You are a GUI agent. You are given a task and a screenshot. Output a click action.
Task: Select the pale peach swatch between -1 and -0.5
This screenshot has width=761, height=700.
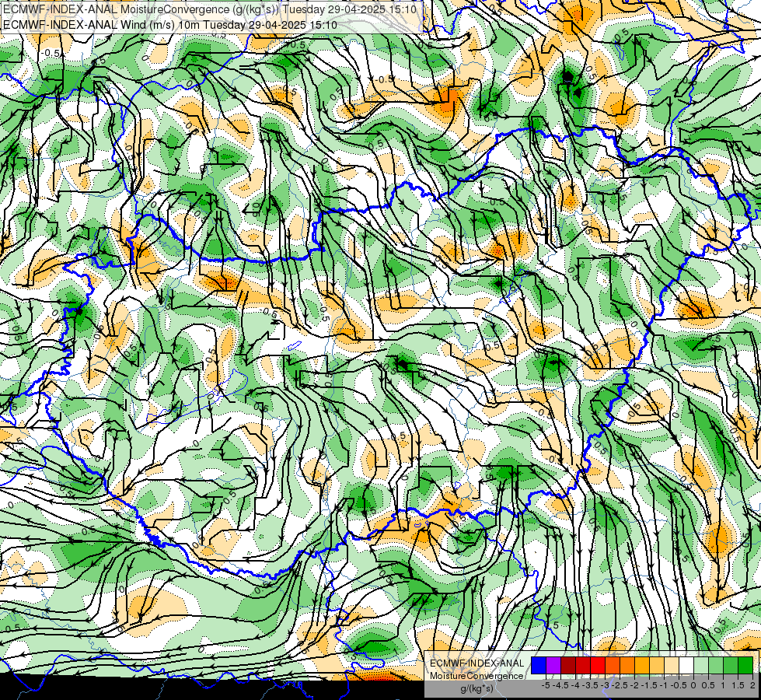[x=672, y=666]
